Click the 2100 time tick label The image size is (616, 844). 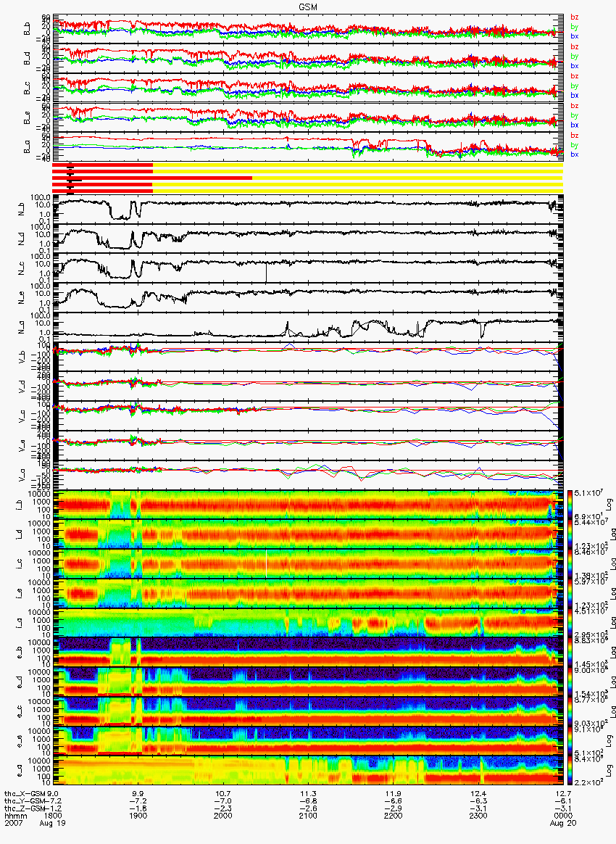(x=308, y=816)
